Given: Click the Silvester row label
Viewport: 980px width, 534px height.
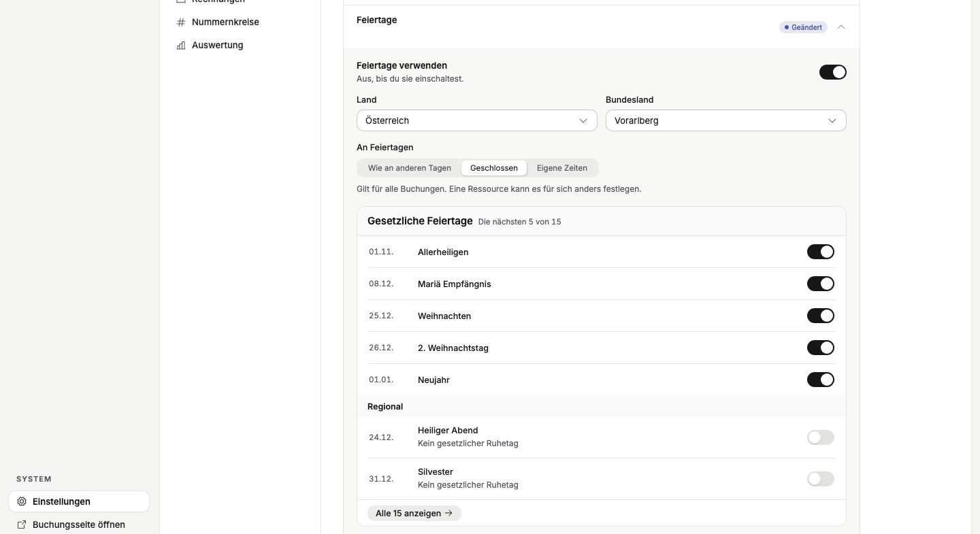Looking at the screenshot, I should click(436, 472).
